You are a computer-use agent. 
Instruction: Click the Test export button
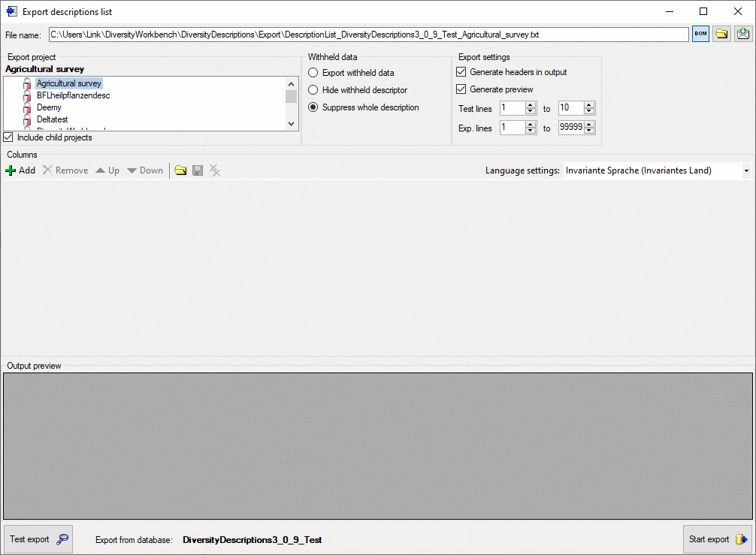[38, 539]
